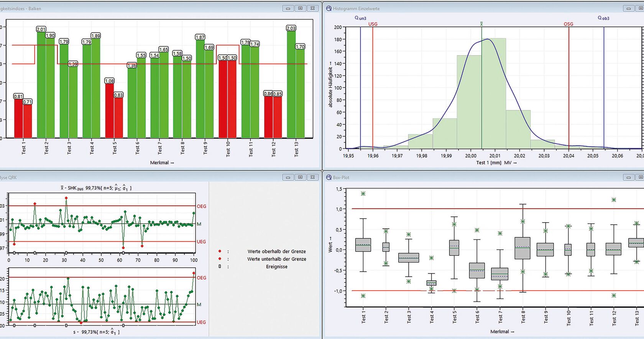Select the Test 13 bar labeled 2,03
Image resolution: width=644 pixels, height=339 pixels.
click(x=291, y=84)
